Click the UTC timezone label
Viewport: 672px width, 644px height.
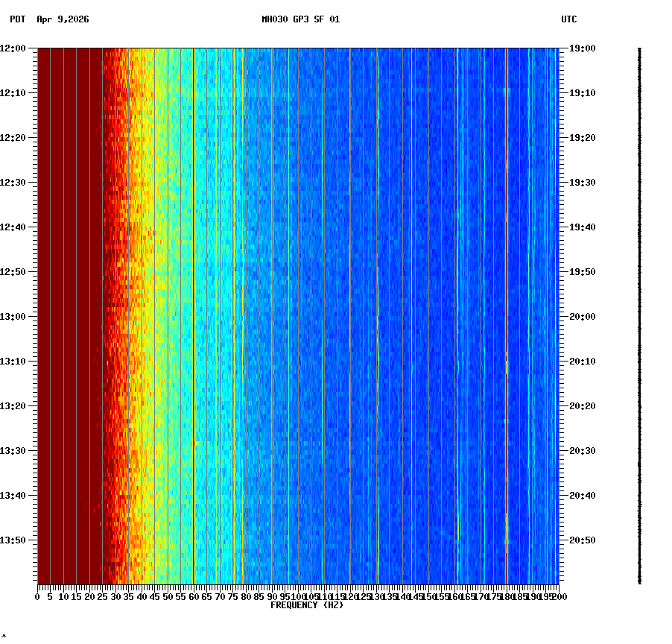click(x=569, y=20)
